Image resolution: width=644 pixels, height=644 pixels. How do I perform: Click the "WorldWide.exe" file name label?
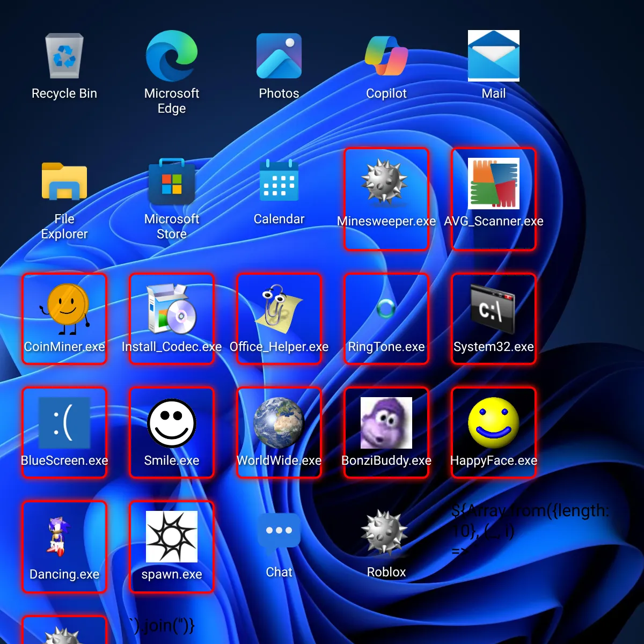[x=279, y=460]
